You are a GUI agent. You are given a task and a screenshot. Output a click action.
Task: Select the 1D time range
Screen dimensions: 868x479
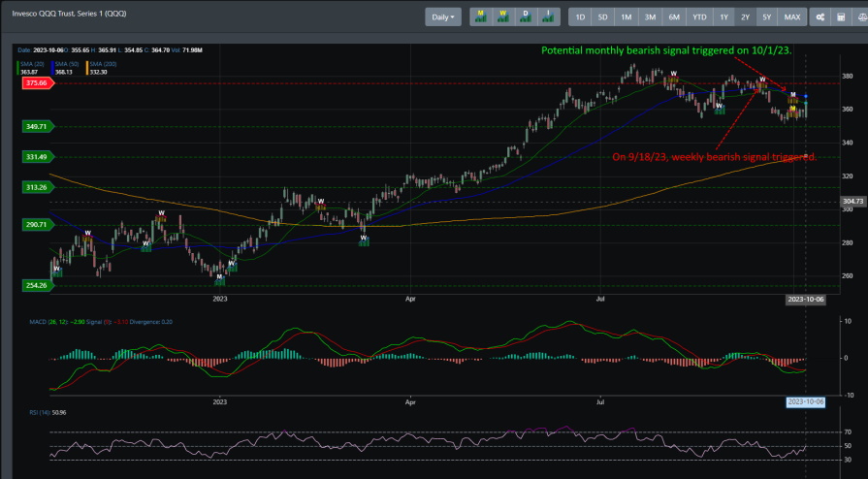[x=580, y=17]
